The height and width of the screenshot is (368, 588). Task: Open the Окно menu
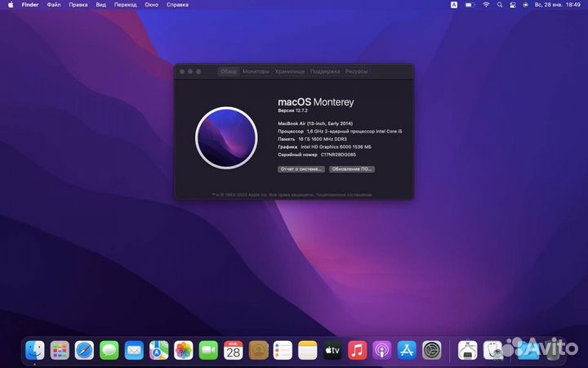pos(152,5)
